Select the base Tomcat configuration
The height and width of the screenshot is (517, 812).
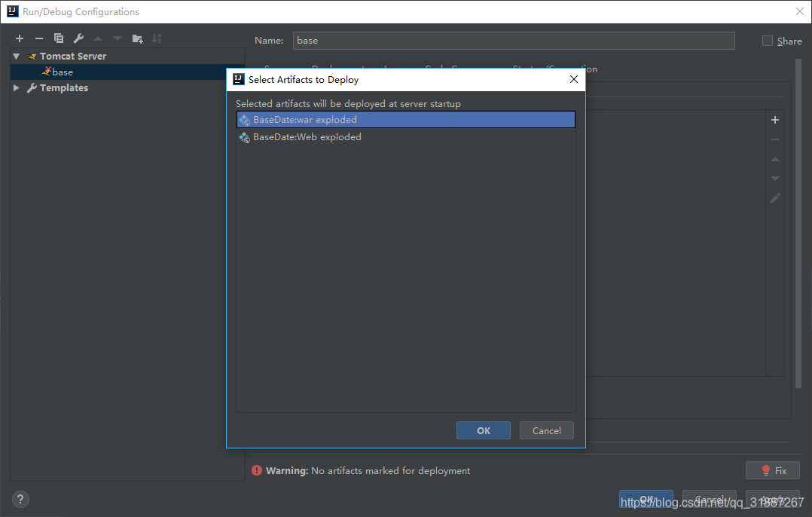127,72
